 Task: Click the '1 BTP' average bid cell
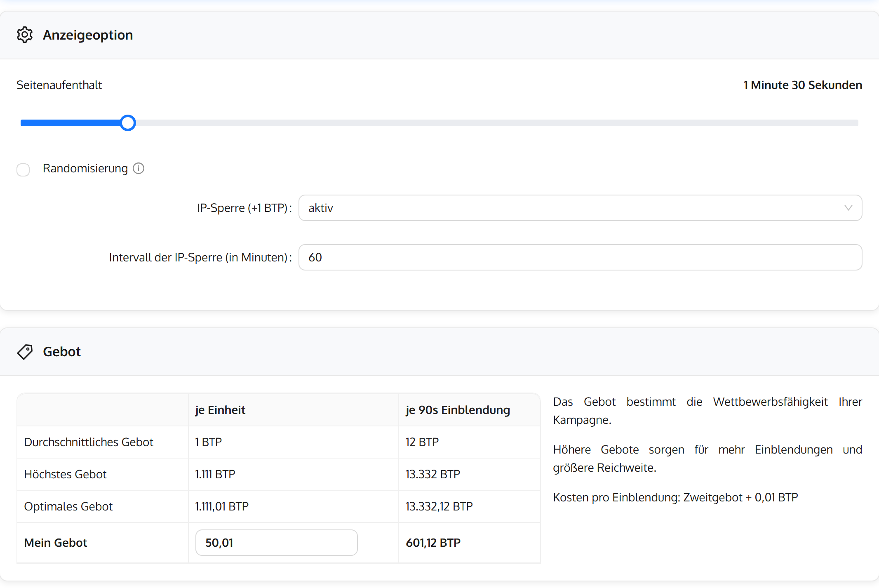pos(208,442)
